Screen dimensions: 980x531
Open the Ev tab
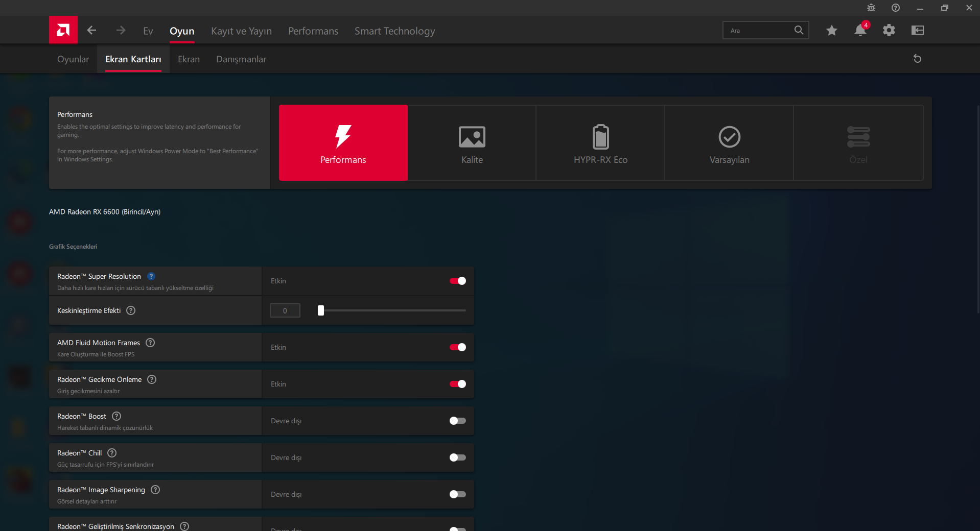(148, 31)
